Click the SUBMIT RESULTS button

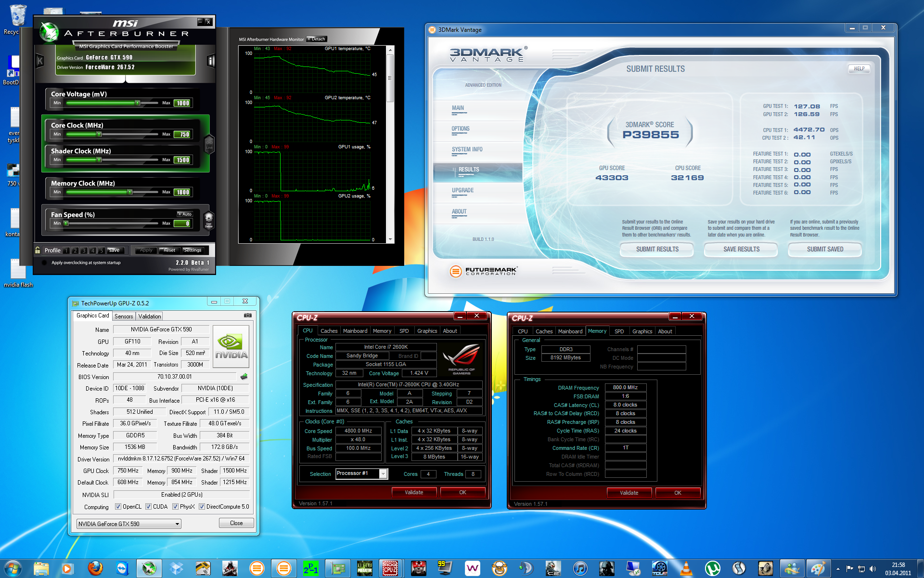click(x=657, y=250)
